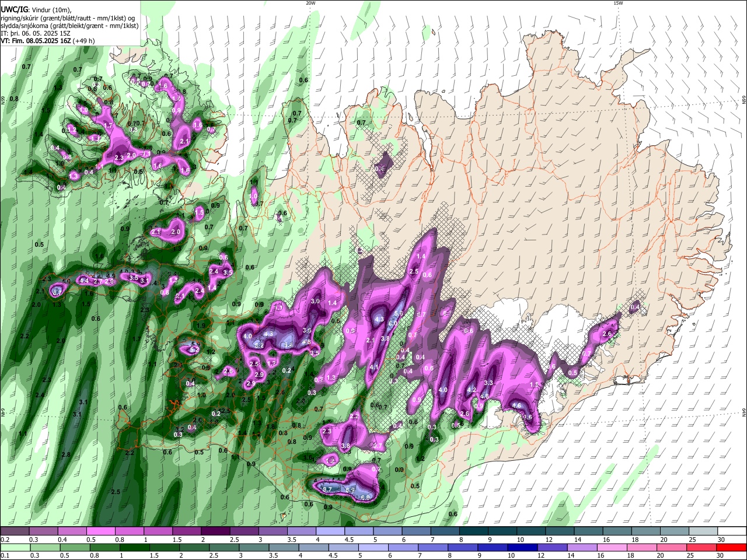Click the 'VT: Fim. 08.05.2025 16Z' line
Viewport: 747px width, 560px height.
[36, 41]
